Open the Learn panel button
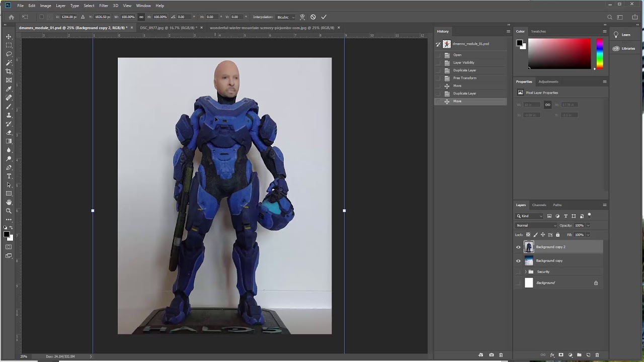 click(x=626, y=35)
